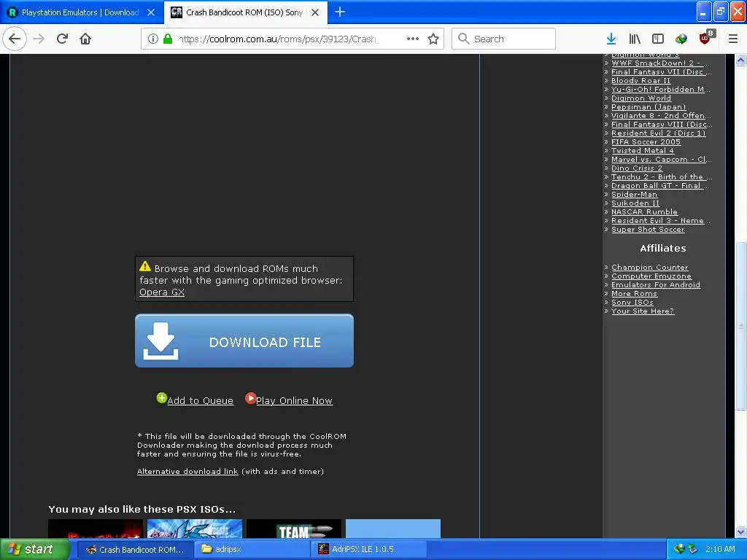Click the DOWNLOAD FILE button
The height and width of the screenshot is (560, 747).
(x=244, y=341)
